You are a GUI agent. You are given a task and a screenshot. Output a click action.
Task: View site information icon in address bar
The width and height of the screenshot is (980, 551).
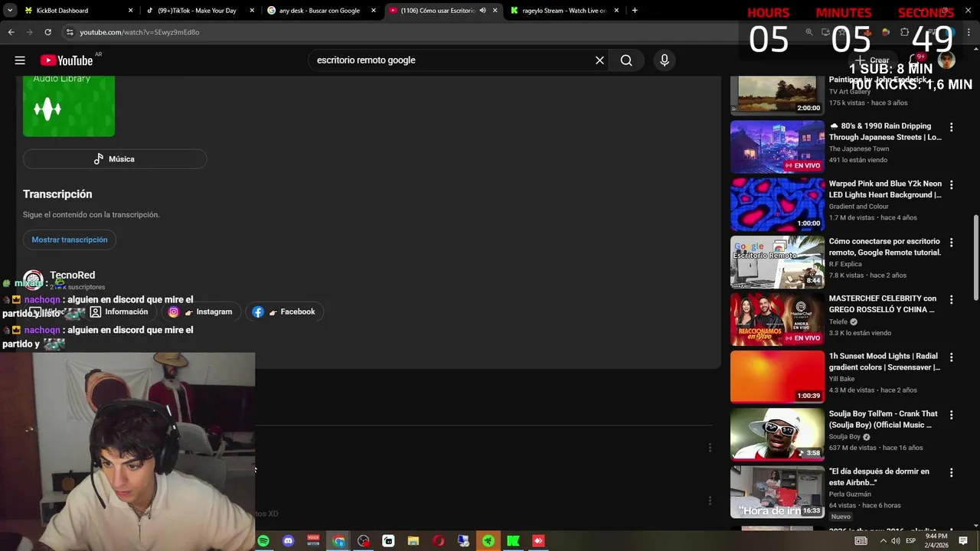coord(70,32)
